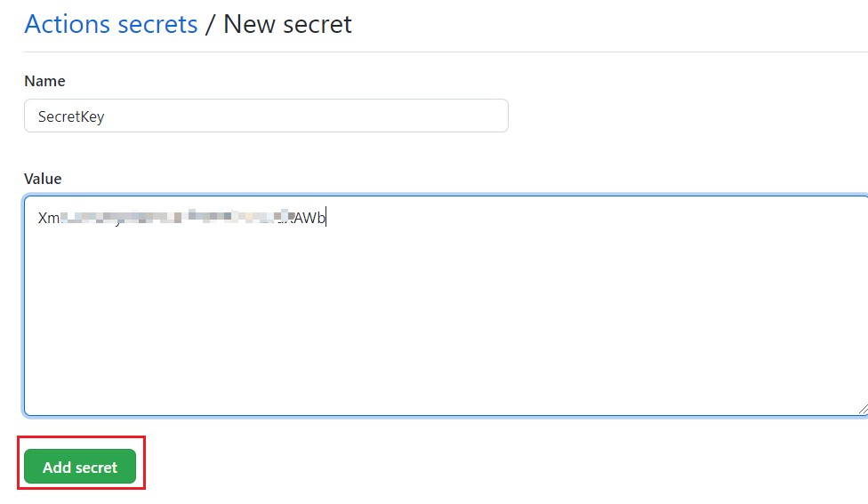
Task: Open the Actions secrets breadcrumb link
Action: pos(110,24)
